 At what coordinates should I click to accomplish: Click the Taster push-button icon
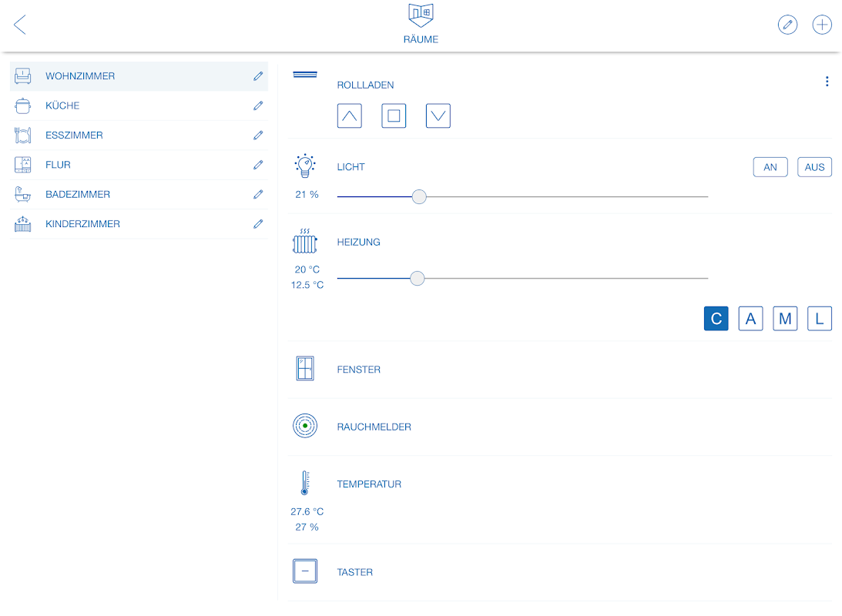pyautogui.click(x=305, y=571)
